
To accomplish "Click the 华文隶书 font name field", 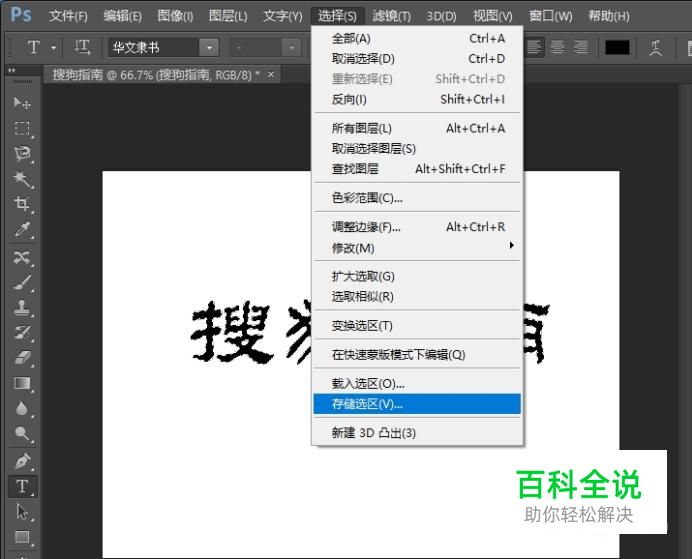I will (x=154, y=47).
